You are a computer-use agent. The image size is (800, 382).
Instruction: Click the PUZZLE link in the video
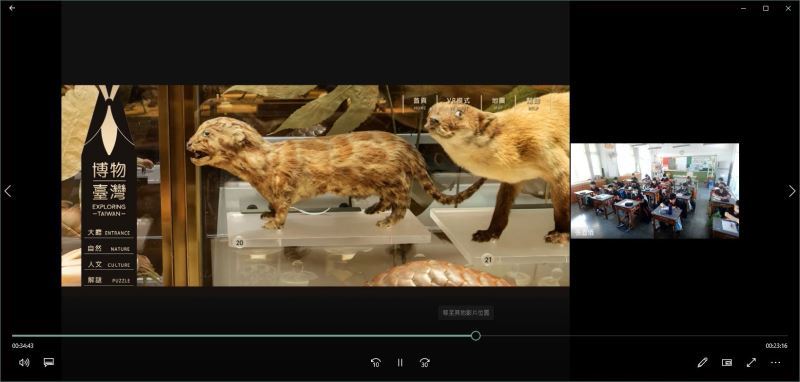pyautogui.click(x=109, y=281)
